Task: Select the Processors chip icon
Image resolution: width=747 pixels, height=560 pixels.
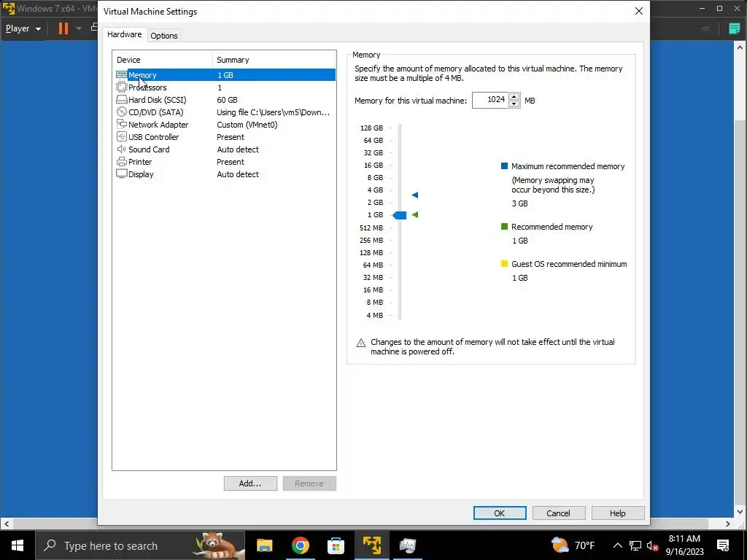Action: tap(122, 87)
